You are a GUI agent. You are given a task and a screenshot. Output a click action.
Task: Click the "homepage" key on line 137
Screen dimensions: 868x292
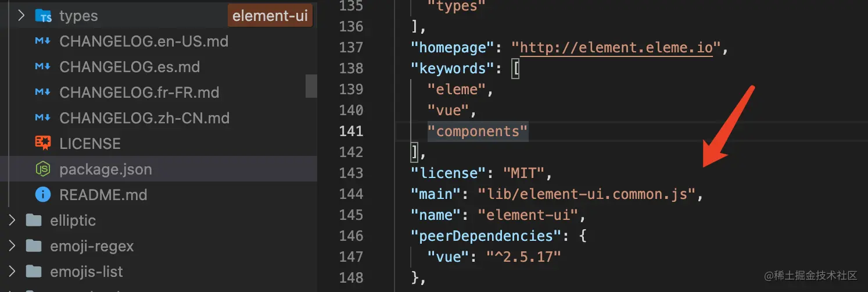[453, 47]
